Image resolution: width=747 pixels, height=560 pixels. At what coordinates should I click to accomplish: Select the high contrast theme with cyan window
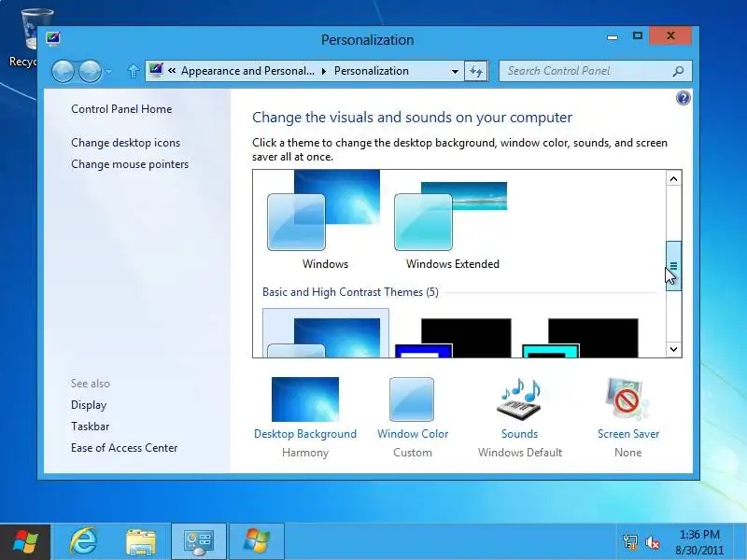(x=580, y=337)
